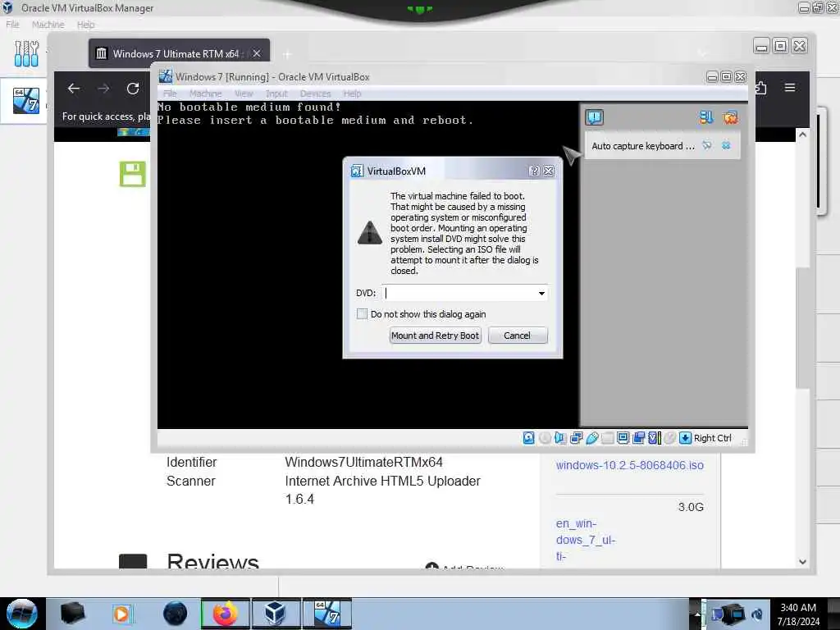Show hidden tray icons arrow

coord(696,614)
